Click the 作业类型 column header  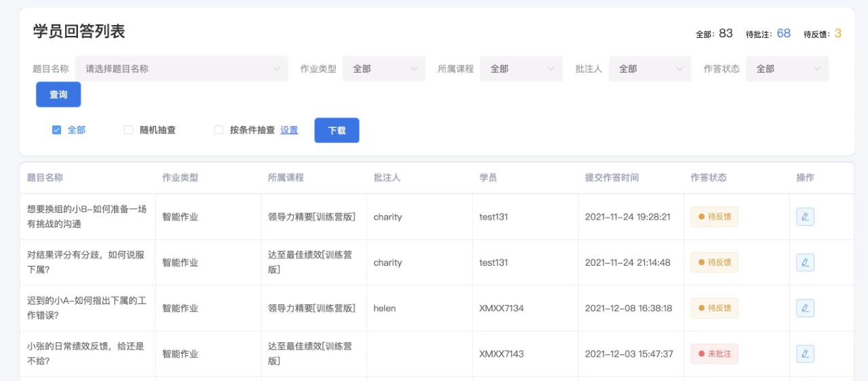180,178
